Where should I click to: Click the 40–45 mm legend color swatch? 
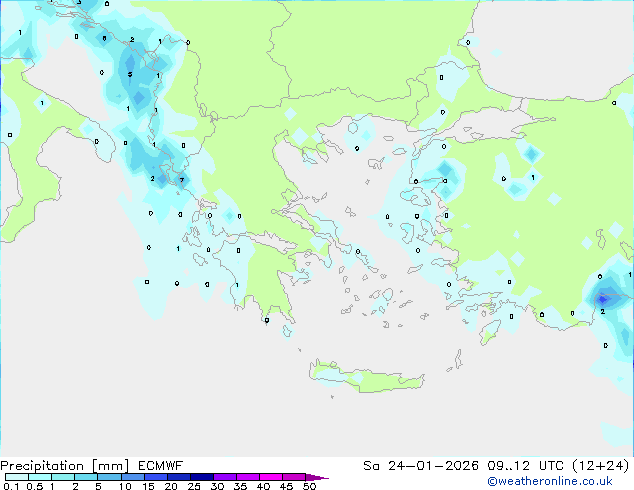point(271,477)
